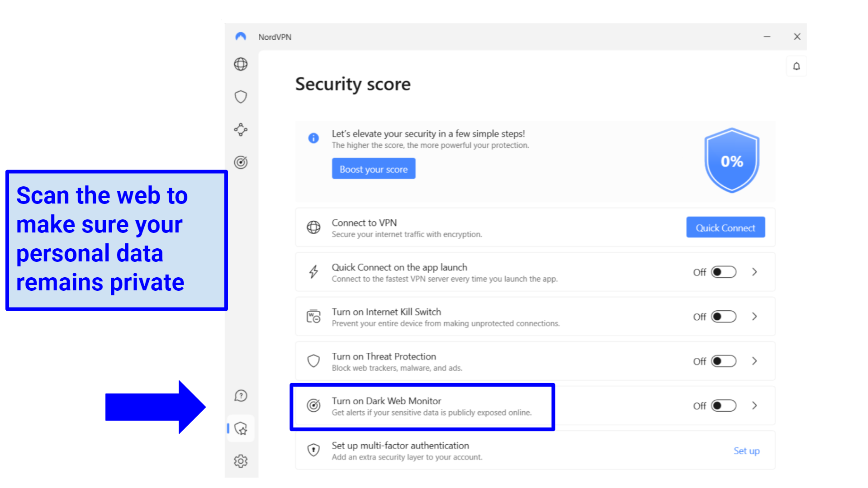The height and width of the screenshot is (488, 868).
Task: Select the Threat Protection shield icon
Action: click(241, 97)
